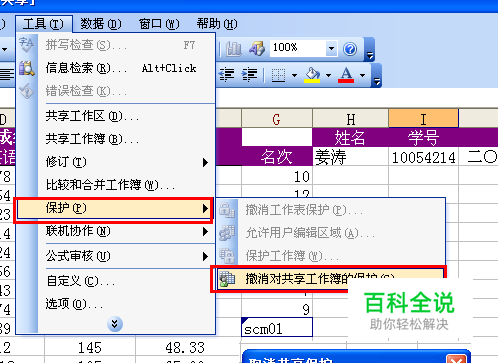Select column I header

[x=423, y=119]
